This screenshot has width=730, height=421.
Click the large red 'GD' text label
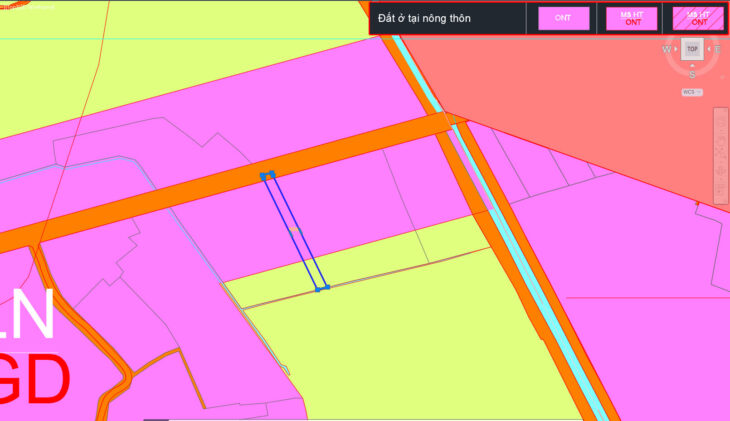click(35, 378)
